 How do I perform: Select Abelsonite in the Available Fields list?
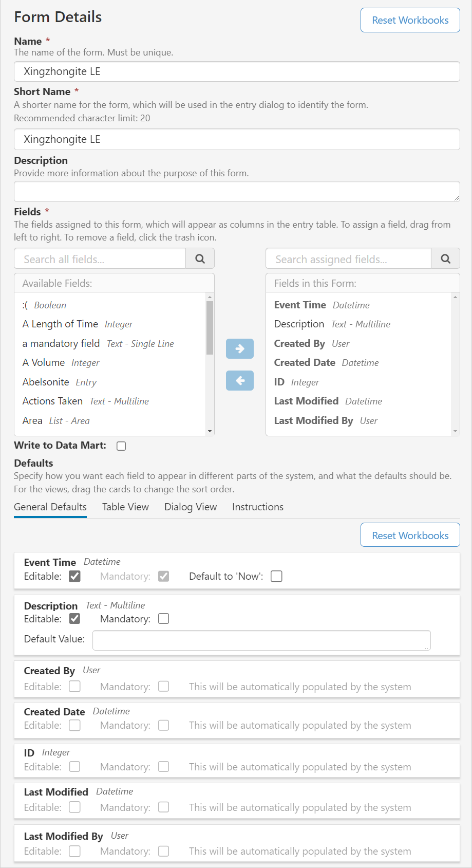46,382
